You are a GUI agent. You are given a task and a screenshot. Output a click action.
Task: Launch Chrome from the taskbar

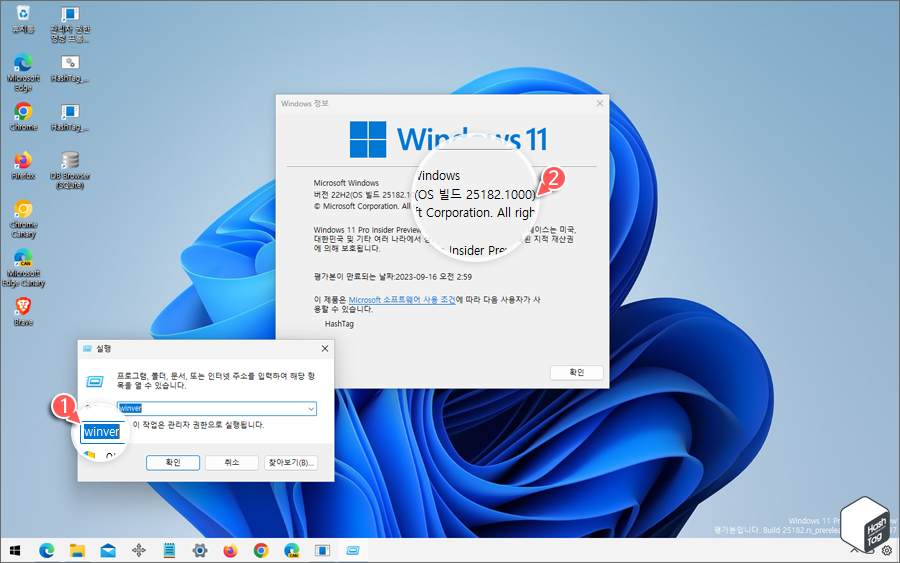click(x=261, y=551)
